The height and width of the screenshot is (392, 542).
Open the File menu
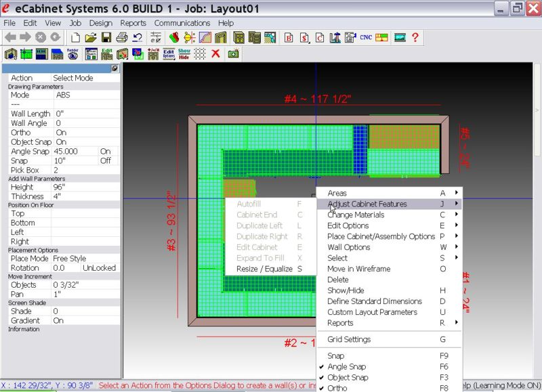pyautogui.click(x=9, y=23)
